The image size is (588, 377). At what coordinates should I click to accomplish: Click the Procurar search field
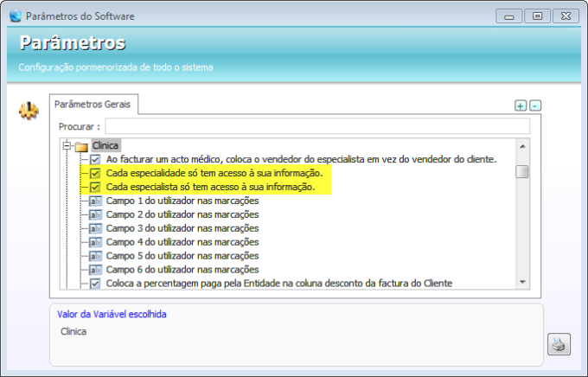tap(317, 126)
